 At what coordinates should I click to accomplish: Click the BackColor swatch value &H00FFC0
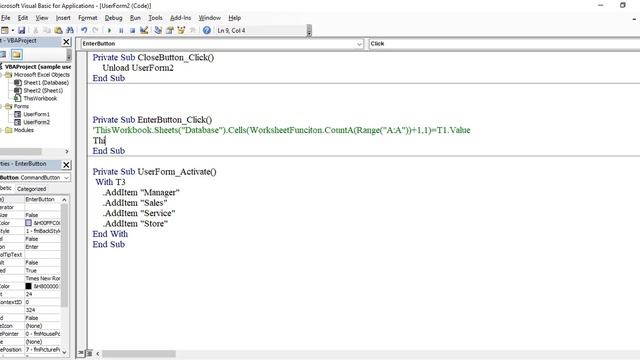[42, 223]
